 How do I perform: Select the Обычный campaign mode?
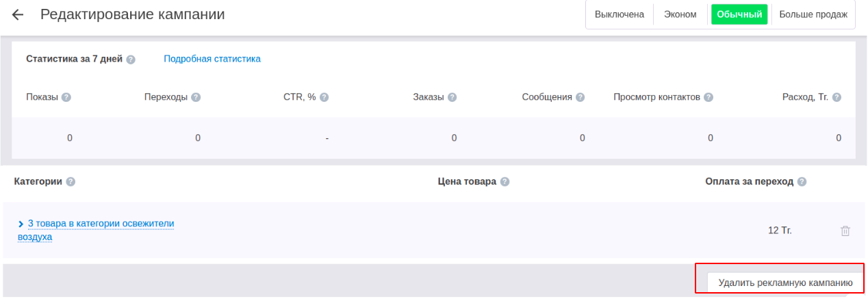(740, 14)
